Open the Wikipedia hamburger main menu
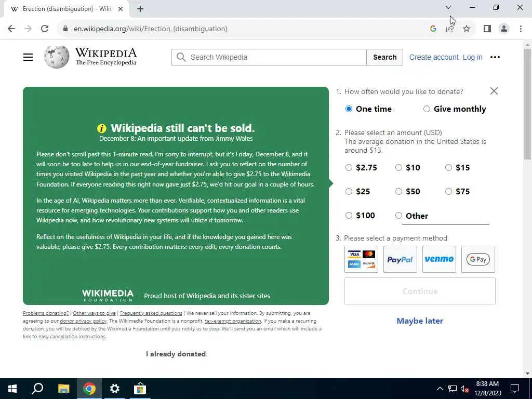Viewport: 532px width, 399px height. [28, 57]
